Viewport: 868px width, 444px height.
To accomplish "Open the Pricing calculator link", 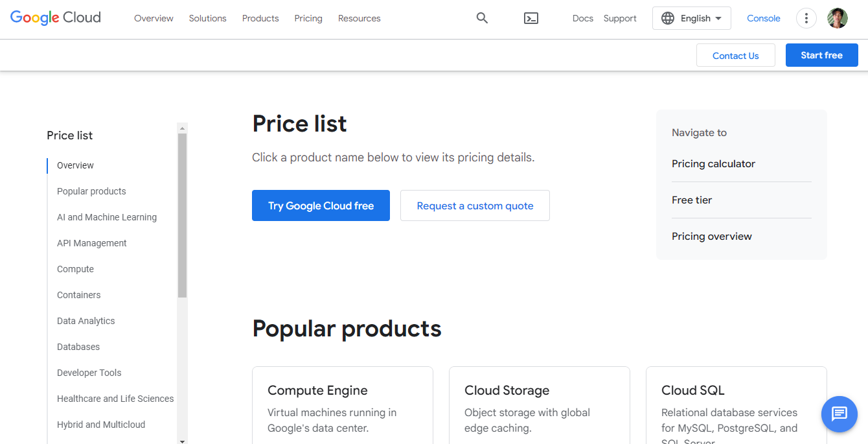I will (713, 164).
